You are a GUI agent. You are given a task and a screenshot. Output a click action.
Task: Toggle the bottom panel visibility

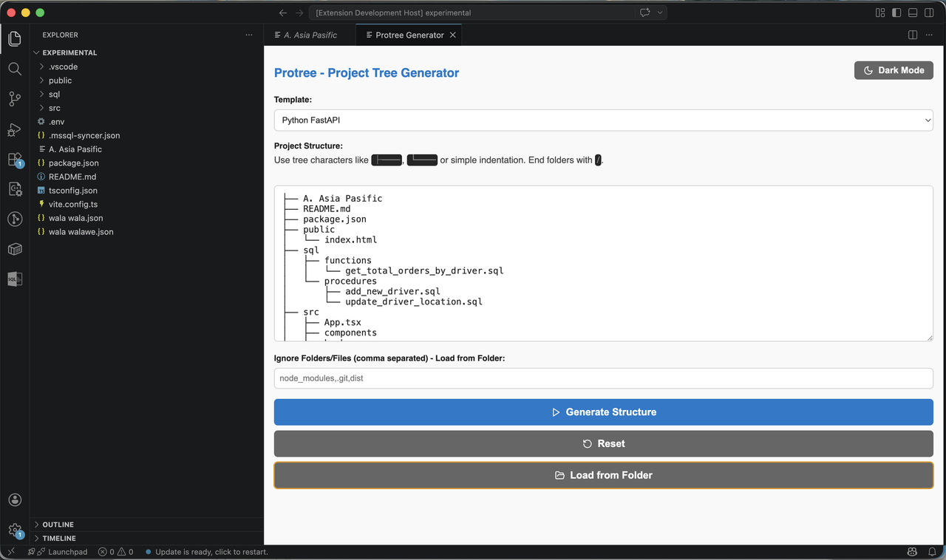coord(913,13)
